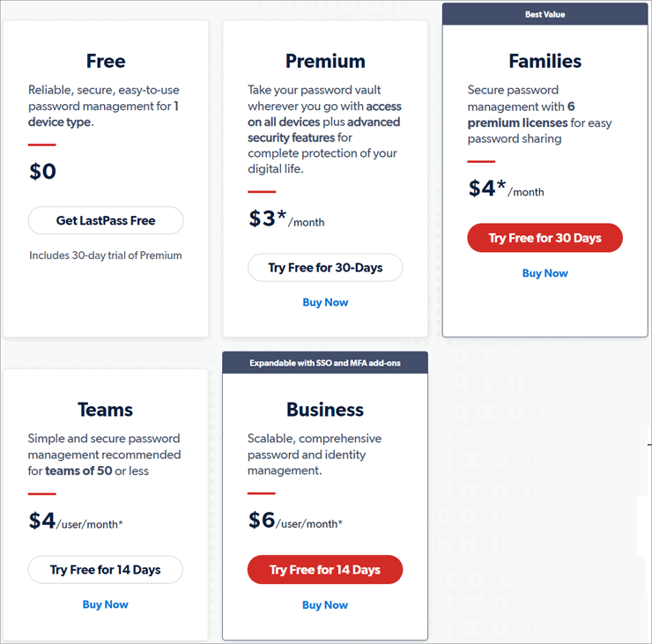The height and width of the screenshot is (644, 652).
Task: Click the Best Value banner
Action: point(545,14)
